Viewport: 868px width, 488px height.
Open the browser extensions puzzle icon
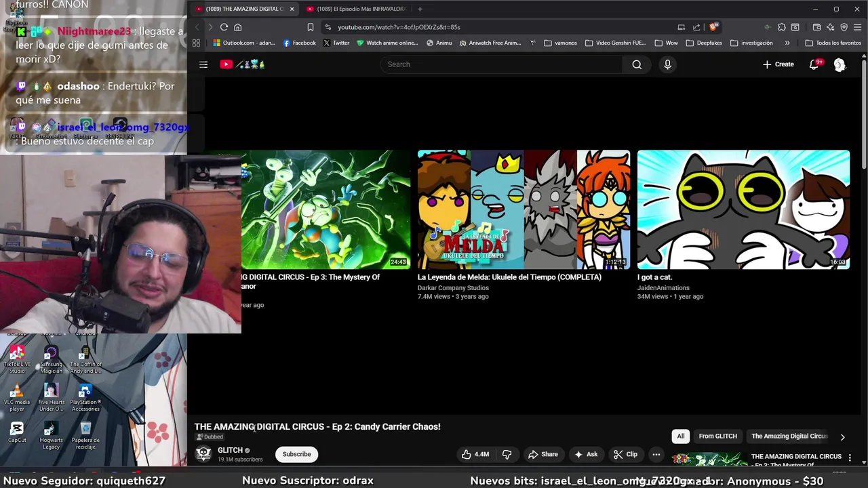tap(782, 27)
